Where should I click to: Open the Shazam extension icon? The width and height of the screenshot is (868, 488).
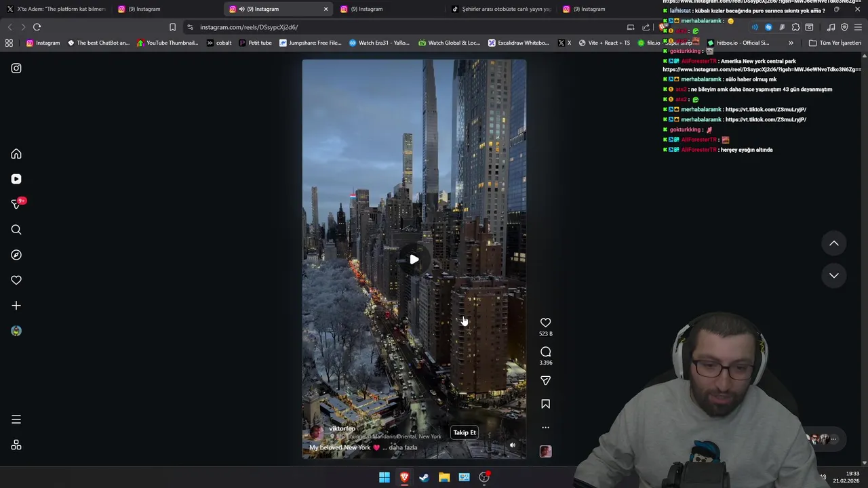click(768, 27)
